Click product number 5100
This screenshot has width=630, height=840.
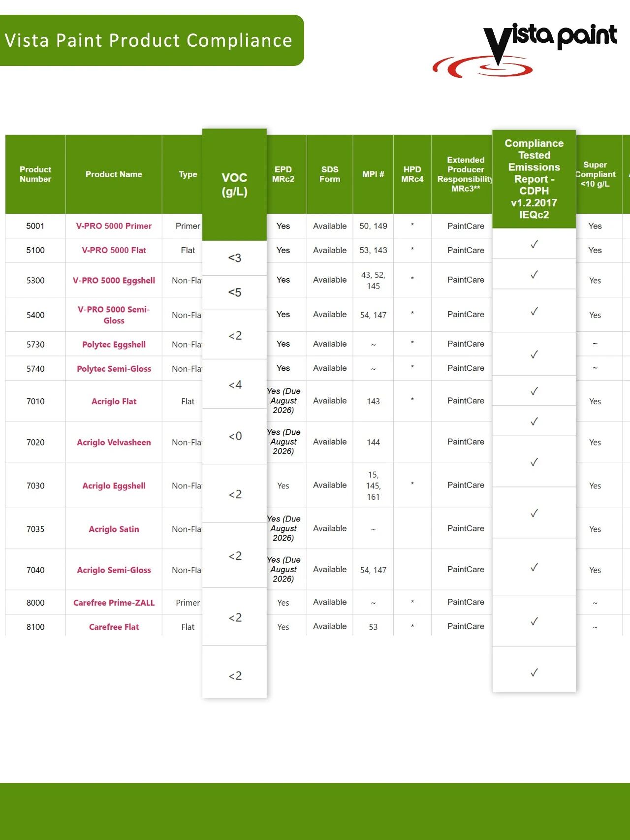[35, 250]
